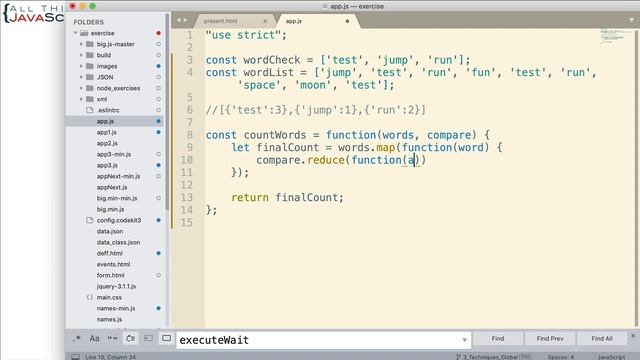Collapse the exercise folder
640x360 pixels.
[x=76, y=33]
